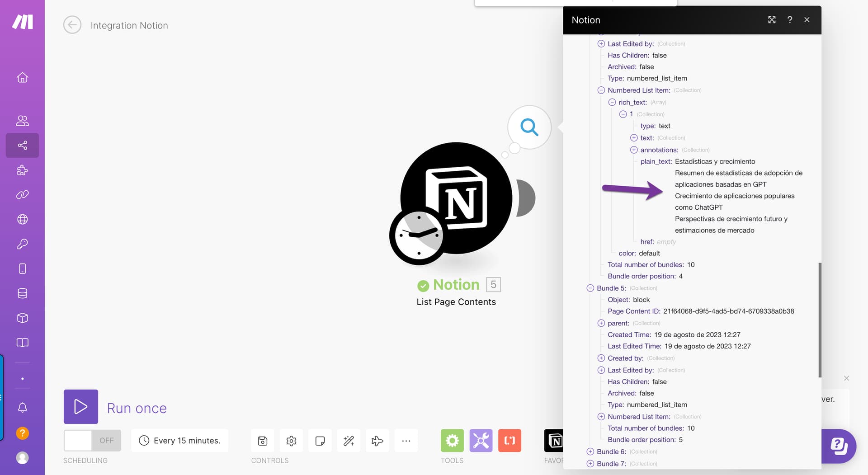The height and width of the screenshot is (475, 868).
Task: Collapse item 1 under rich_text
Action: pos(623,114)
